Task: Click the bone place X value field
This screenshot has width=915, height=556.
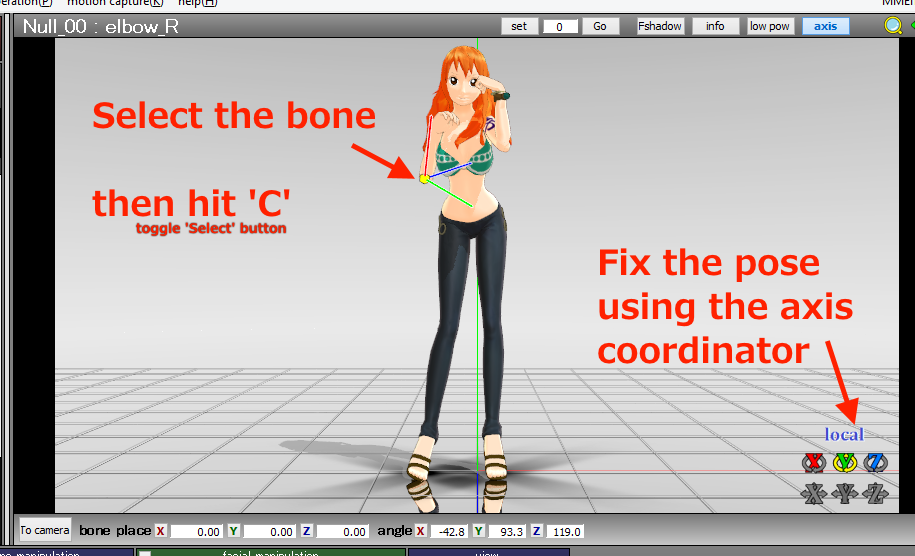Action: pyautogui.click(x=197, y=531)
